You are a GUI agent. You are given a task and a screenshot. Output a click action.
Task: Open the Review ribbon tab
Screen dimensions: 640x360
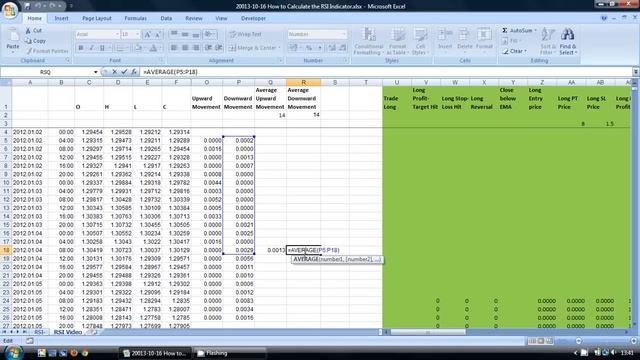tap(193, 18)
